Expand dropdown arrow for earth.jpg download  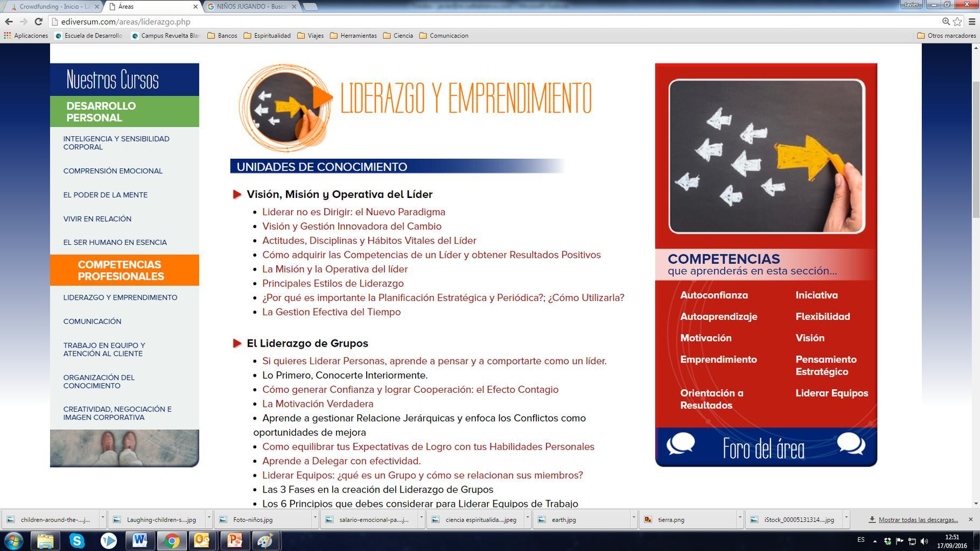(633, 519)
